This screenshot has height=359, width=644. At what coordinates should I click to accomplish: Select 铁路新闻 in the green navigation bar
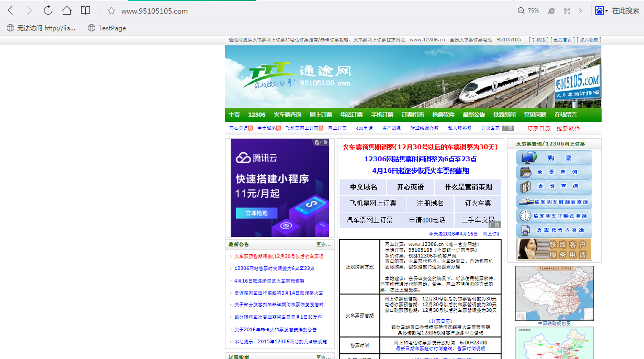[x=504, y=115]
